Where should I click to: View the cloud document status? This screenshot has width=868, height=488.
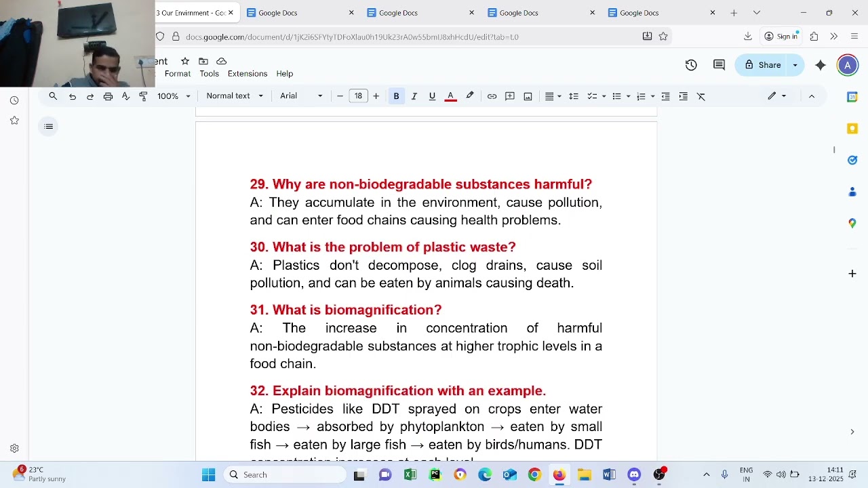click(221, 61)
